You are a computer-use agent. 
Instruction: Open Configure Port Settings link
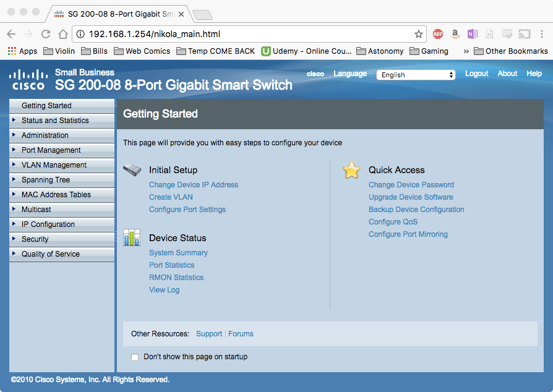point(187,210)
